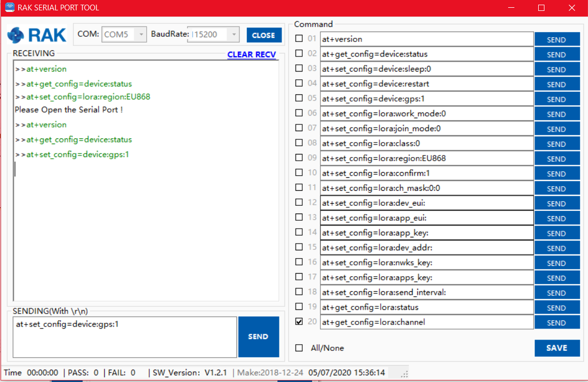Image resolution: width=588 pixels, height=382 pixels.
Task: Check the box for command 01 at+version
Action: click(x=299, y=38)
